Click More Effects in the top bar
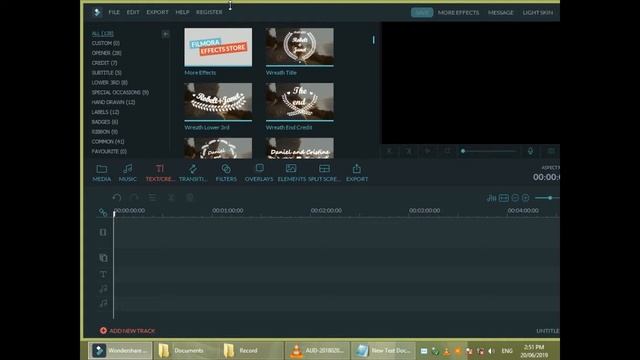Screen dimensions: 640x360 coord(458,13)
